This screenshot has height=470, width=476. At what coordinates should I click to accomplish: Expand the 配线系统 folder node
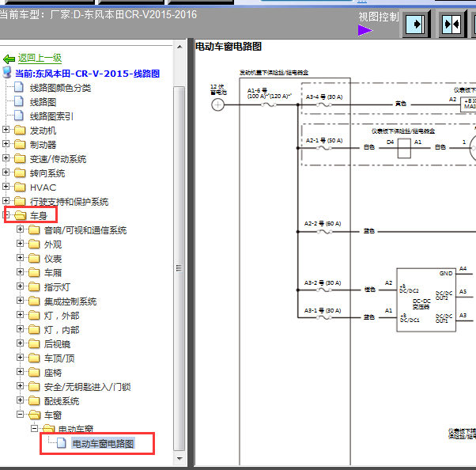20,400
